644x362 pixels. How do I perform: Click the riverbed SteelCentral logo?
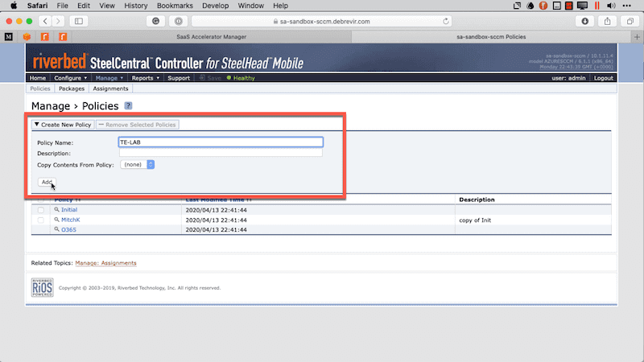[168, 61]
